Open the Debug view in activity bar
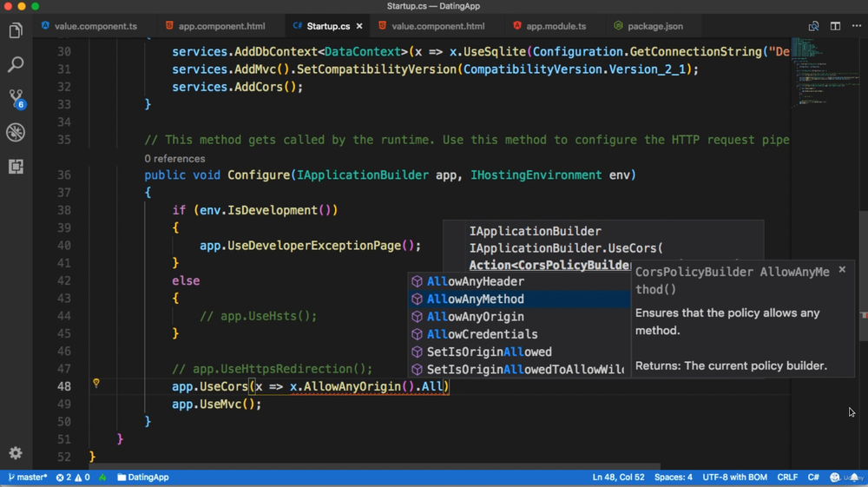868x487 pixels. click(16, 132)
